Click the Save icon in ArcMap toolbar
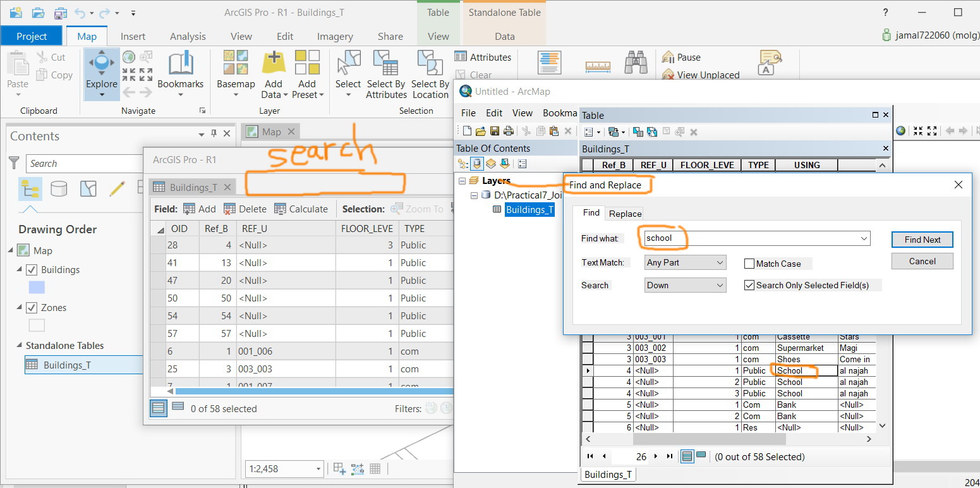980x488 pixels. (495, 131)
